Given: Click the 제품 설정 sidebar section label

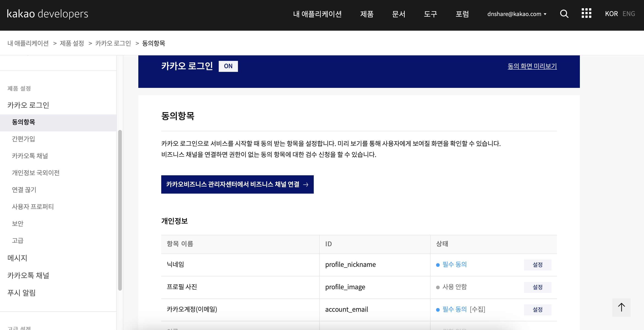Looking at the screenshot, I should 19,88.
